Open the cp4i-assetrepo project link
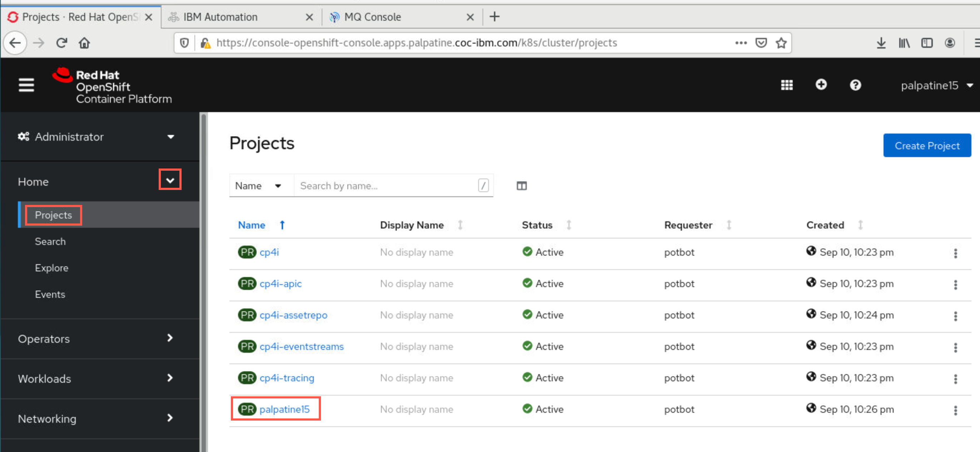The height and width of the screenshot is (452, 980). [x=293, y=316]
